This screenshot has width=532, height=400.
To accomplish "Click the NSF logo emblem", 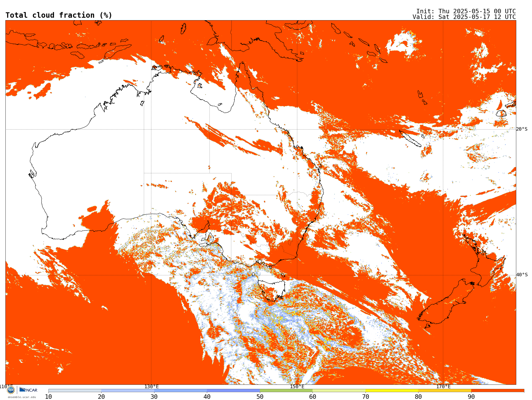I will click(x=11, y=390).
